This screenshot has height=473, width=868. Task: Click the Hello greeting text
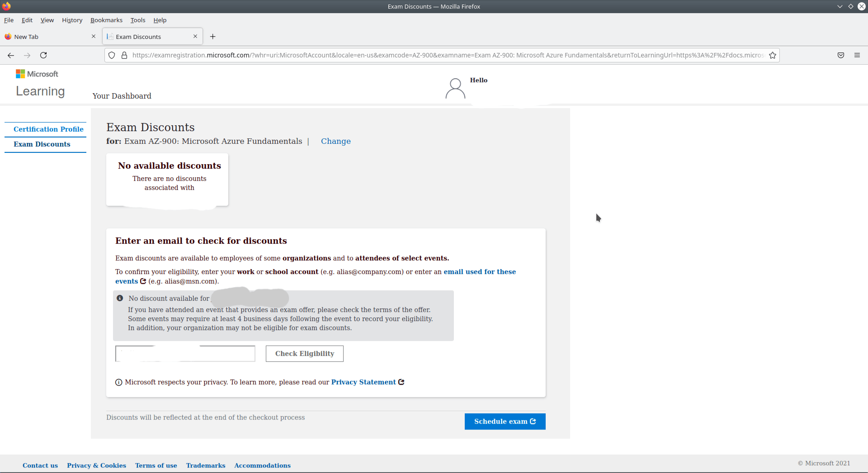coord(479,80)
